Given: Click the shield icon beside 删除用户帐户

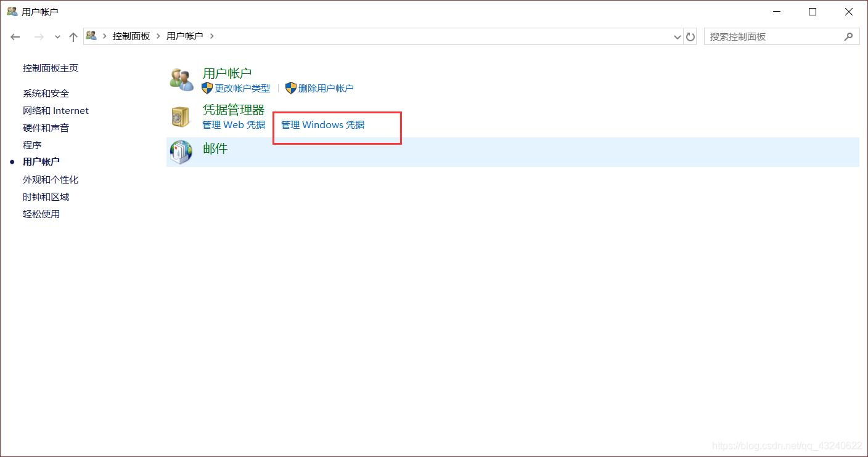Looking at the screenshot, I should [x=291, y=88].
